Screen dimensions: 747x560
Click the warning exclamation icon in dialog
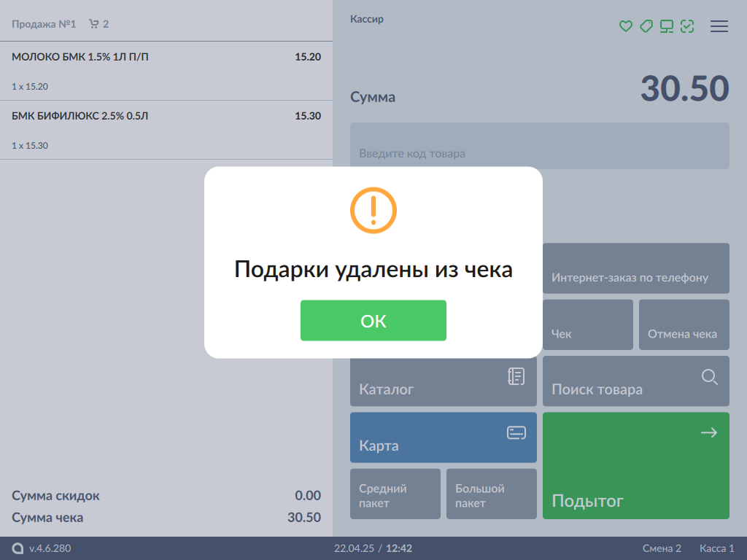[373, 210]
